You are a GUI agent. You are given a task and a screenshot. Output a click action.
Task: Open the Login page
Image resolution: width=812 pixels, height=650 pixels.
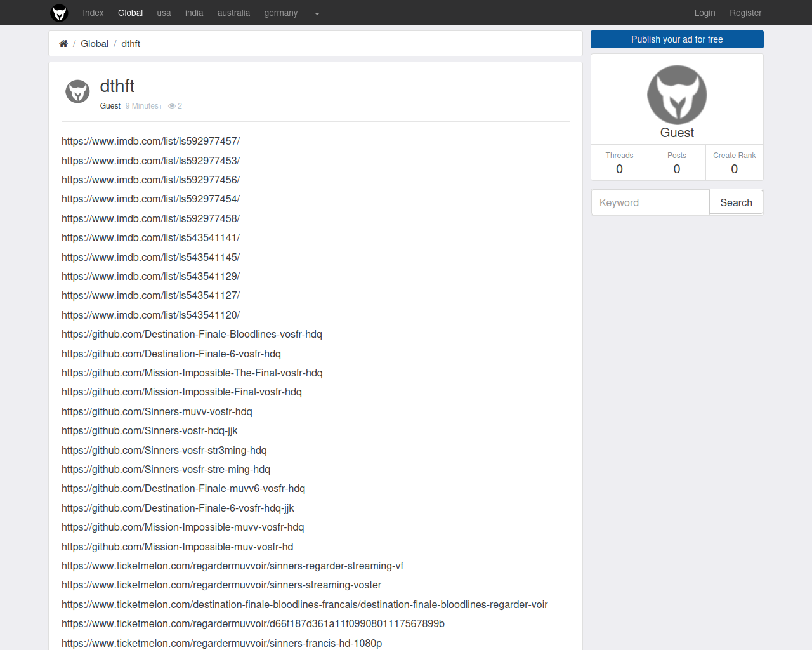click(x=705, y=13)
